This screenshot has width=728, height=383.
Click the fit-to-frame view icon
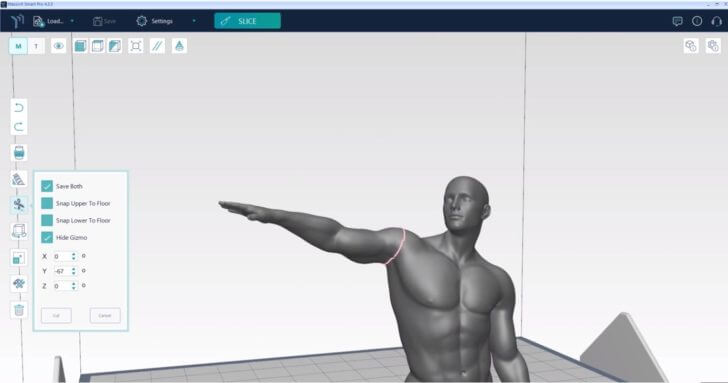tap(136, 46)
